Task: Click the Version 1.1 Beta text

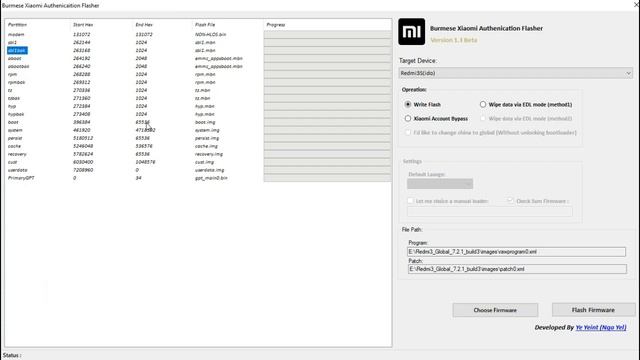Action: pyautogui.click(x=453, y=40)
